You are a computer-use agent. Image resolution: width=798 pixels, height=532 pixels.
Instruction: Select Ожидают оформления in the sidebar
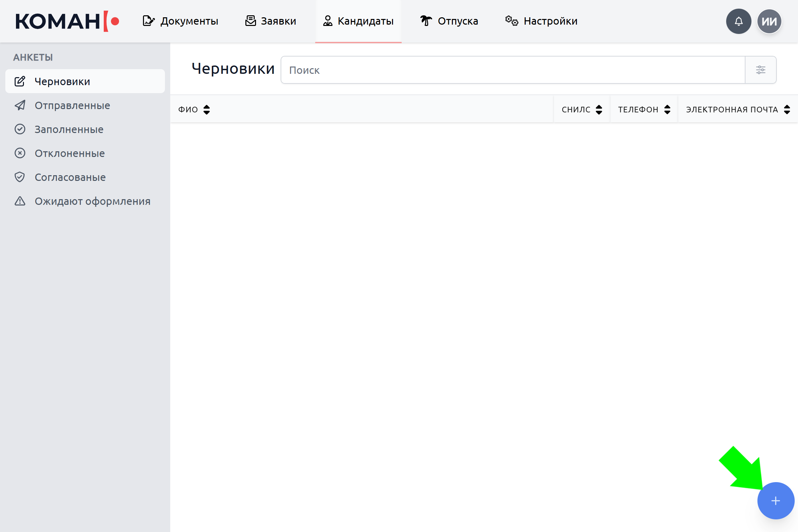point(85,201)
